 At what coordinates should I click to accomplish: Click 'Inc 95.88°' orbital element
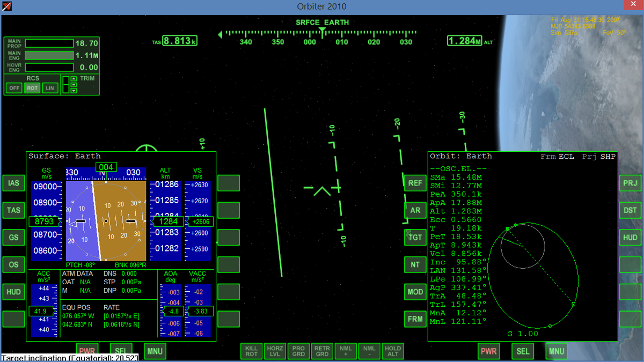click(x=458, y=262)
